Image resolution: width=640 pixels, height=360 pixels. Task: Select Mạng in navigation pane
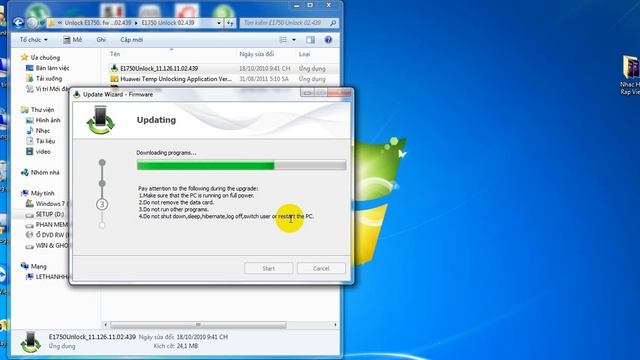pos(34,266)
